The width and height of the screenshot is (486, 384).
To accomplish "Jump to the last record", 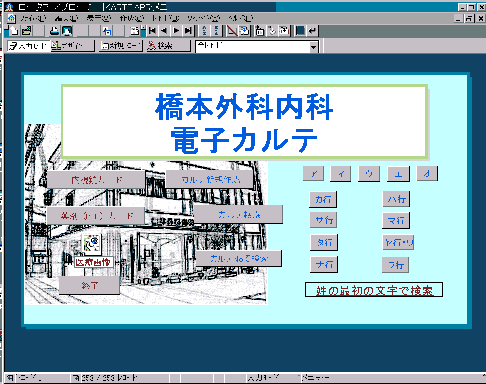I will coord(188,31).
